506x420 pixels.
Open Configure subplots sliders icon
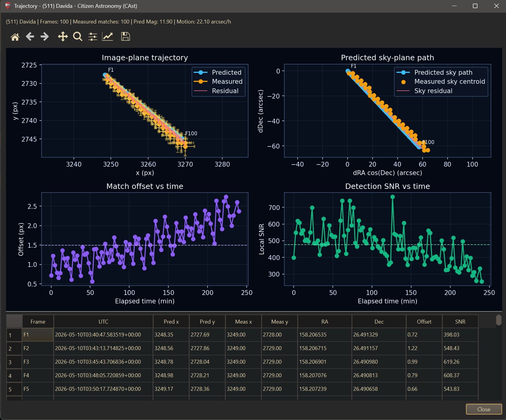tap(93, 37)
